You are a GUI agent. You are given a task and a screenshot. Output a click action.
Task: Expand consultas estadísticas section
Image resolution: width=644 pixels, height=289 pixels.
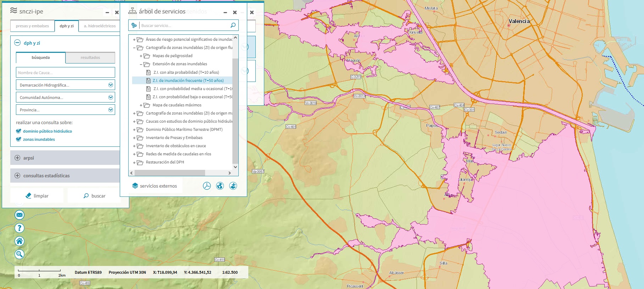(x=17, y=176)
